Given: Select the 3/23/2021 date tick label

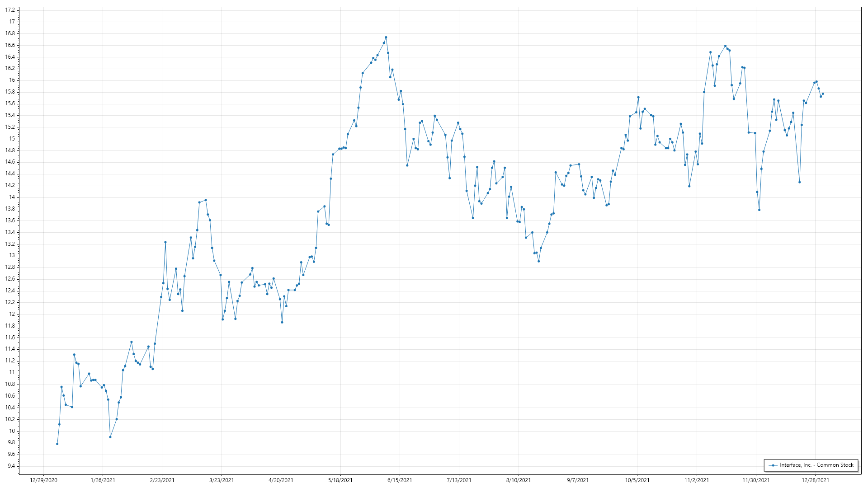Looking at the screenshot, I should pyautogui.click(x=222, y=480).
